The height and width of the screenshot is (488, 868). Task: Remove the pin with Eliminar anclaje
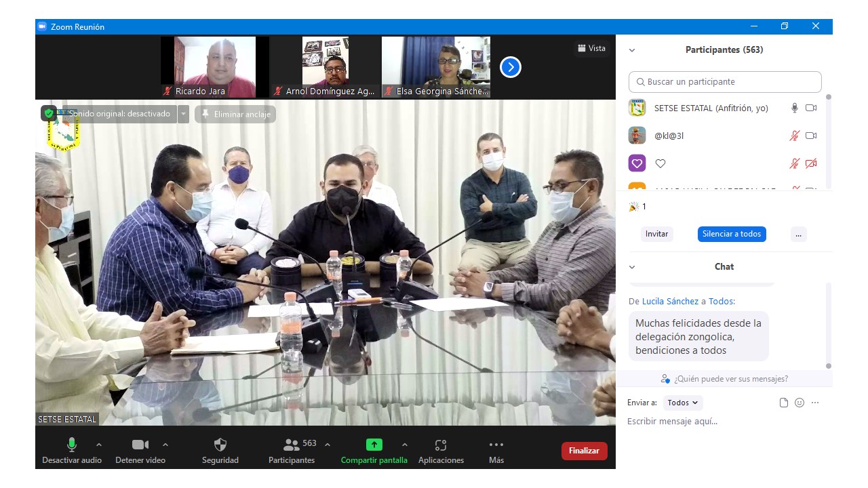(x=235, y=114)
